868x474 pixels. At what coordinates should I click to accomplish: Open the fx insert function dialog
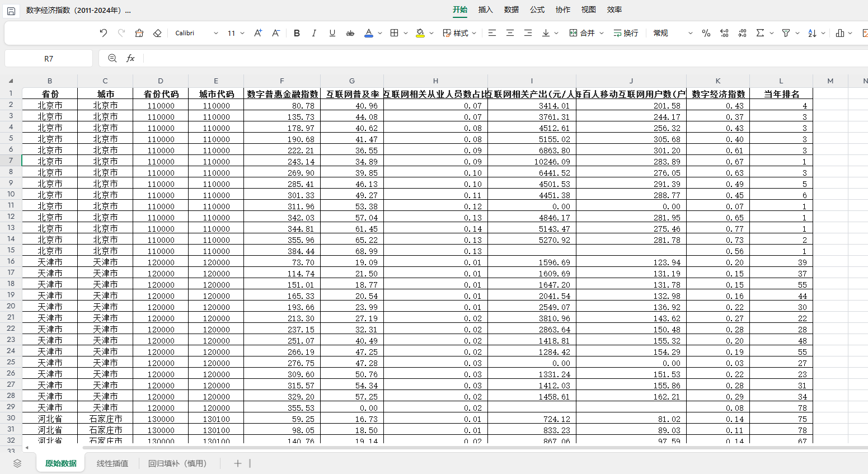130,58
